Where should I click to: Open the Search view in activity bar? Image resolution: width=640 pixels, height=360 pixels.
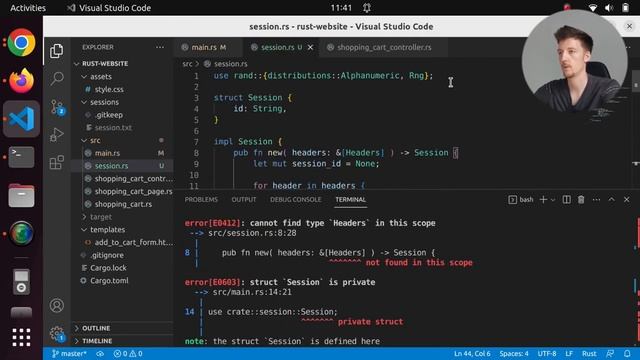tap(57, 78)
